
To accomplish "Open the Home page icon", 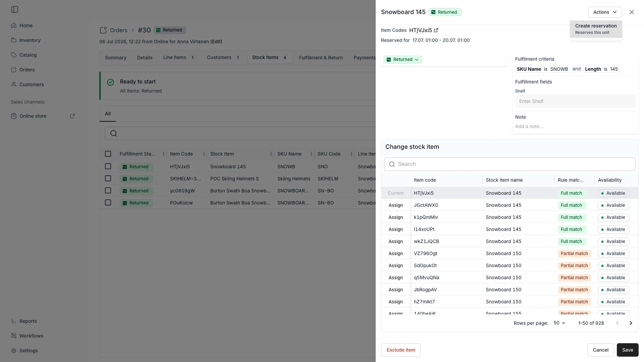I will click(14, 25).
